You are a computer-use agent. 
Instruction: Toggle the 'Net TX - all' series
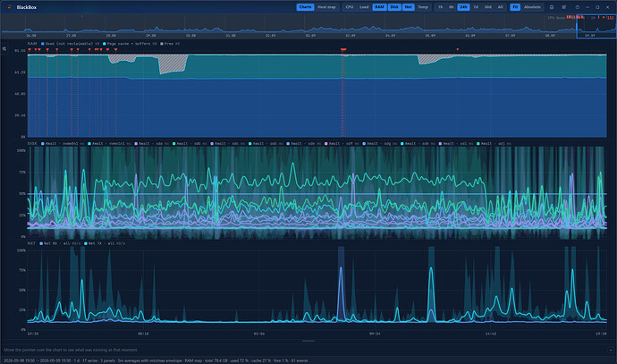[x=105, y=243]
